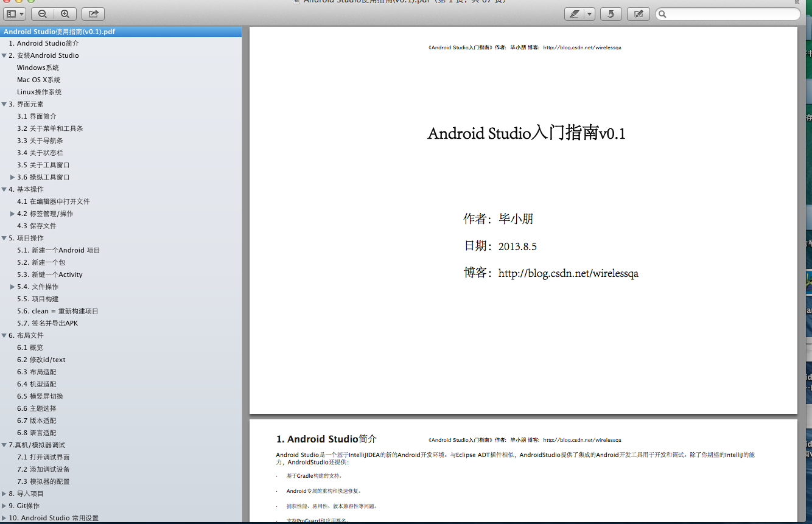Collapse the '2. 安装Android Studio' section
The height and width of the screenshot is (524, 812).
[x=5, y=55]
